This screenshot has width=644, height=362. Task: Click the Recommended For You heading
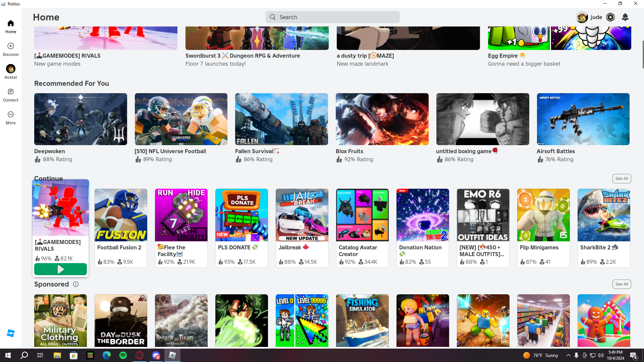coord(71,83)
